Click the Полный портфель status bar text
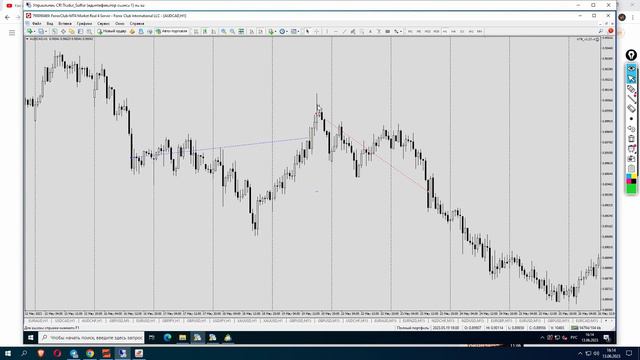The height and width of the screenshot is (360, 640). tap(413, 328)
